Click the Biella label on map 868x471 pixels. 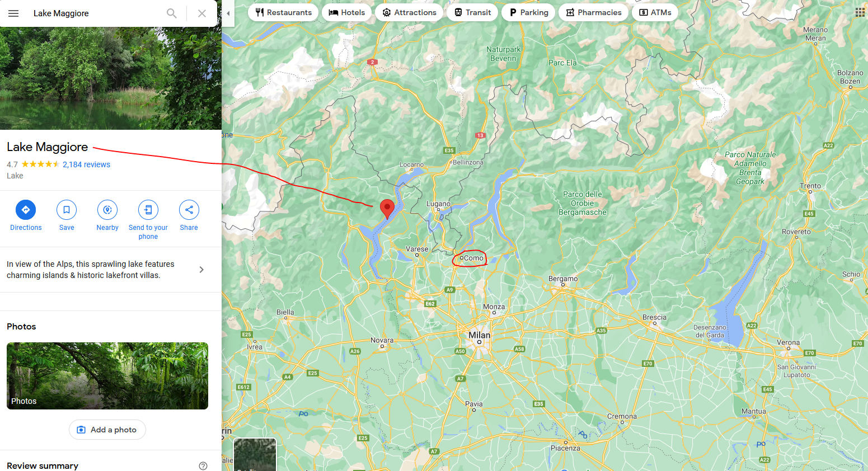pos(285,312)
